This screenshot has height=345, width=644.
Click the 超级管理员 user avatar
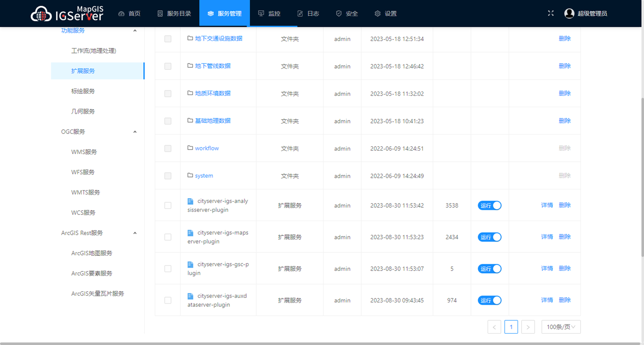tap(569, 13)
